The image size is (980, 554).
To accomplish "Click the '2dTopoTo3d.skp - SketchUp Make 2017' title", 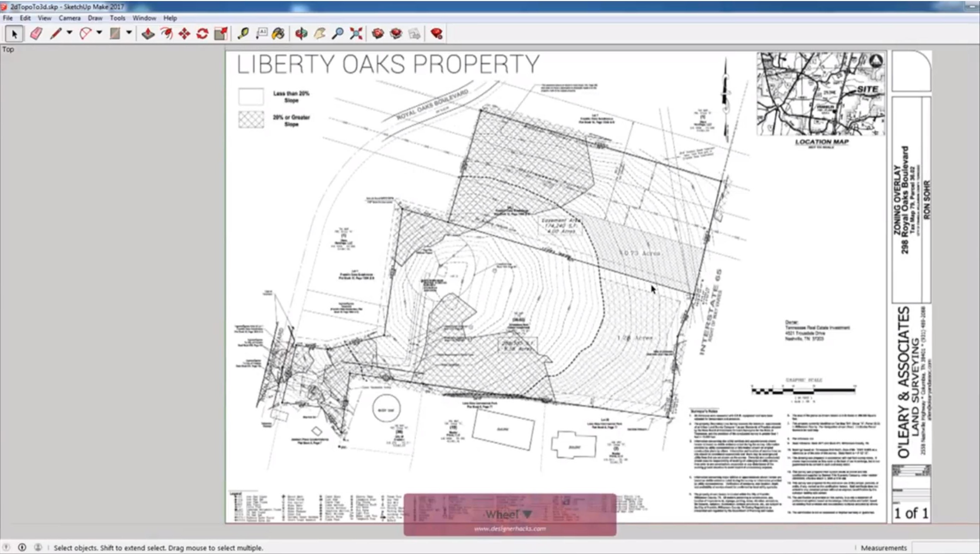I will tap(67, 6).
